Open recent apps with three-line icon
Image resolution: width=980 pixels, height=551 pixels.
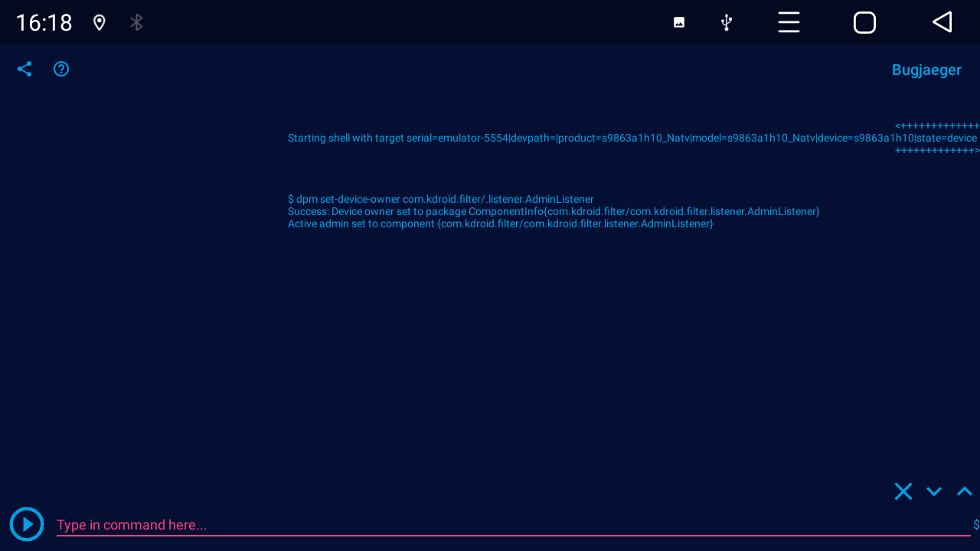tap(789, 22)
